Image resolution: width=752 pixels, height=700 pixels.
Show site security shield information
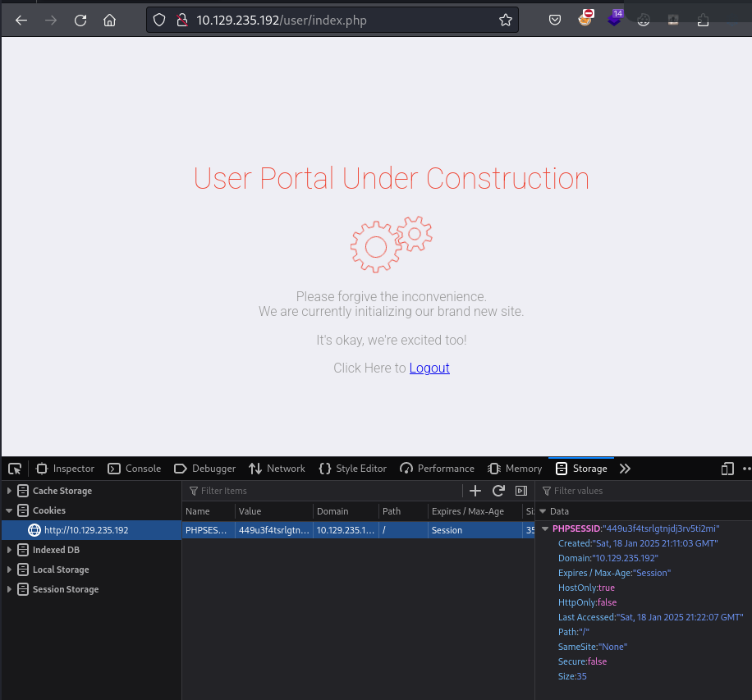tap(159, 21)
